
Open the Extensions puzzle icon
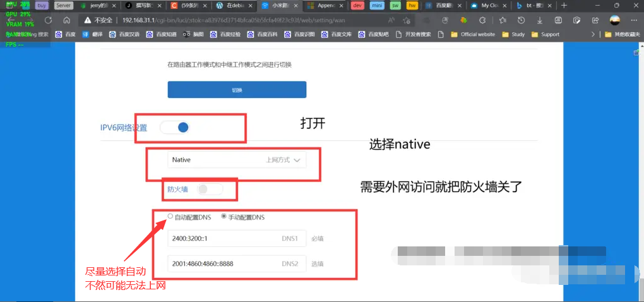[482, 20]
